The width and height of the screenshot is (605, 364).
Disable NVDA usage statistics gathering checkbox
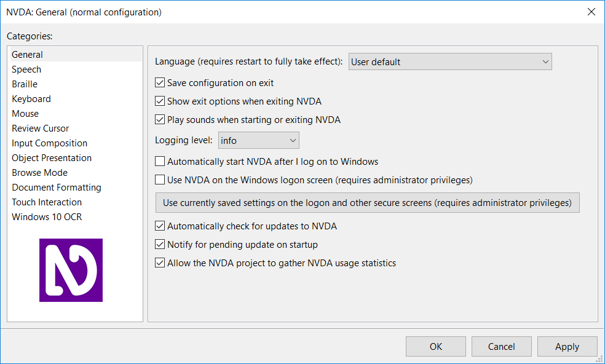(160, 263)
